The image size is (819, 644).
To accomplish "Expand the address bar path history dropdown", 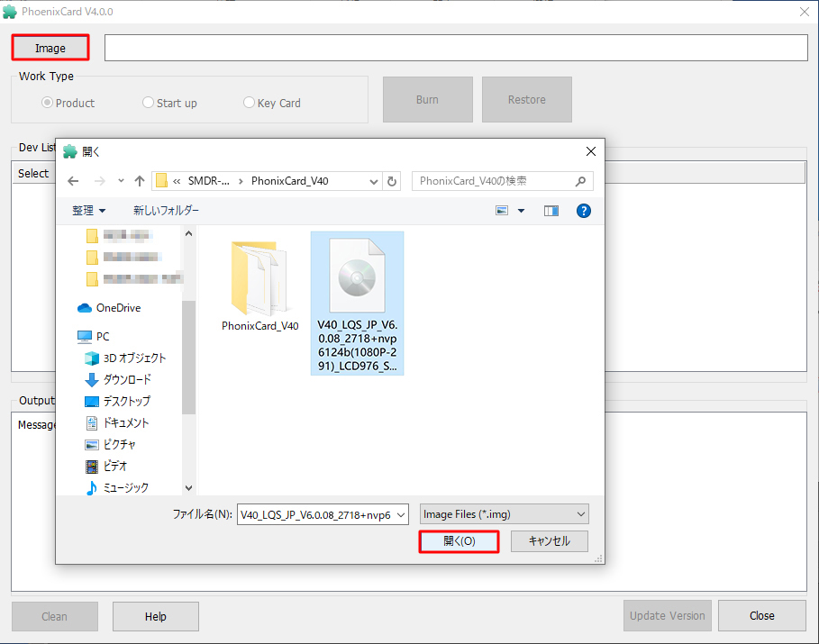I will coord(374,181).
